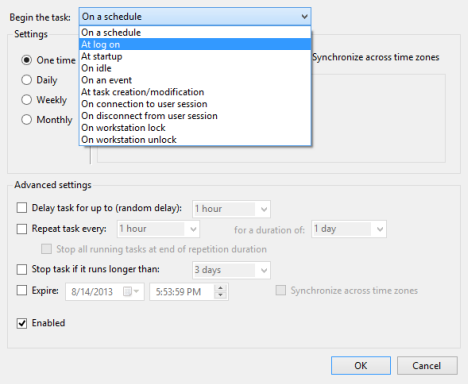
Task: Uncheck the Enabled checkbox
Action: click(x=22, y=323)
